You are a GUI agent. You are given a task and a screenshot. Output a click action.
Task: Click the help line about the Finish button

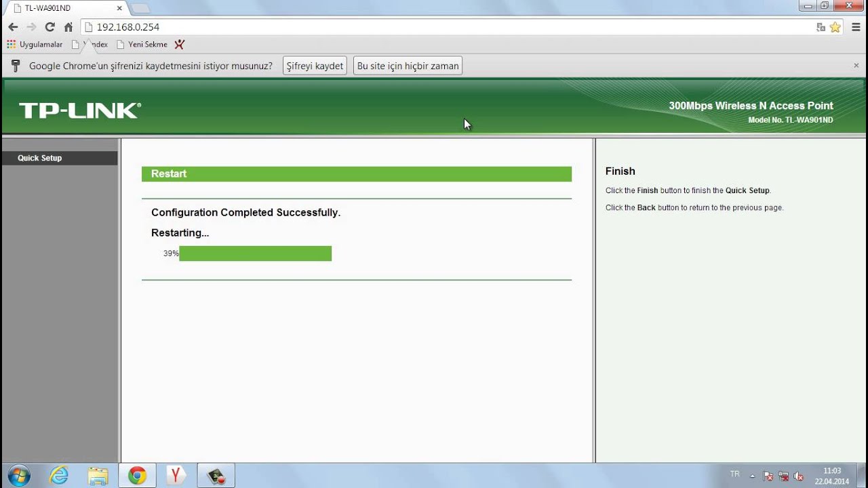pos(688,191)
